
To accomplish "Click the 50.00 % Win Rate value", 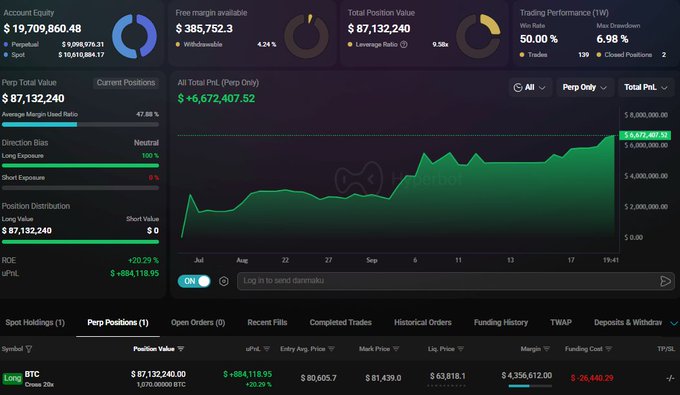I will pyautogui.click(x=539, y=39).
